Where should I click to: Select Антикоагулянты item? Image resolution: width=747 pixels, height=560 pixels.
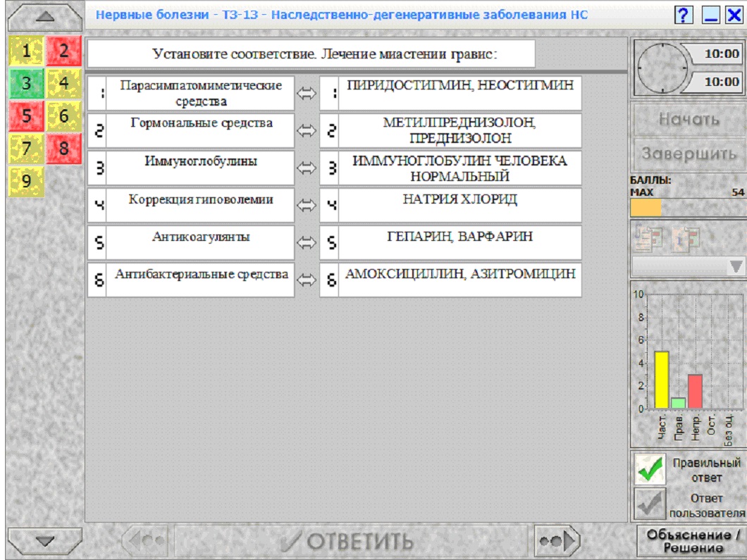coord(191,243)
